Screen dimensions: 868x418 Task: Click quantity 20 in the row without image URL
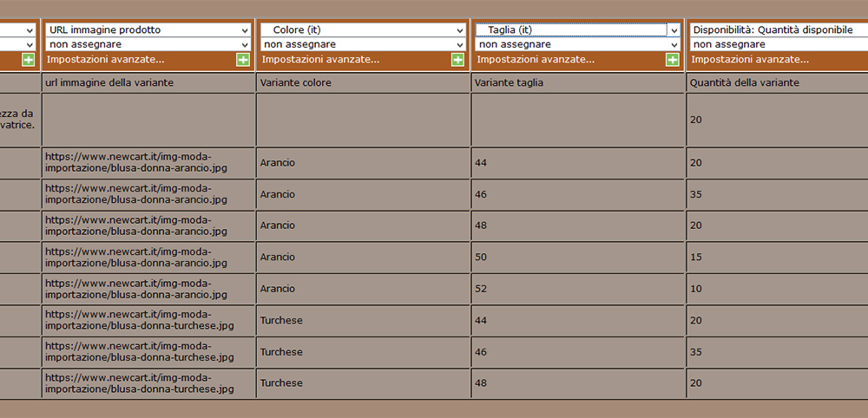tap(696, 120)
